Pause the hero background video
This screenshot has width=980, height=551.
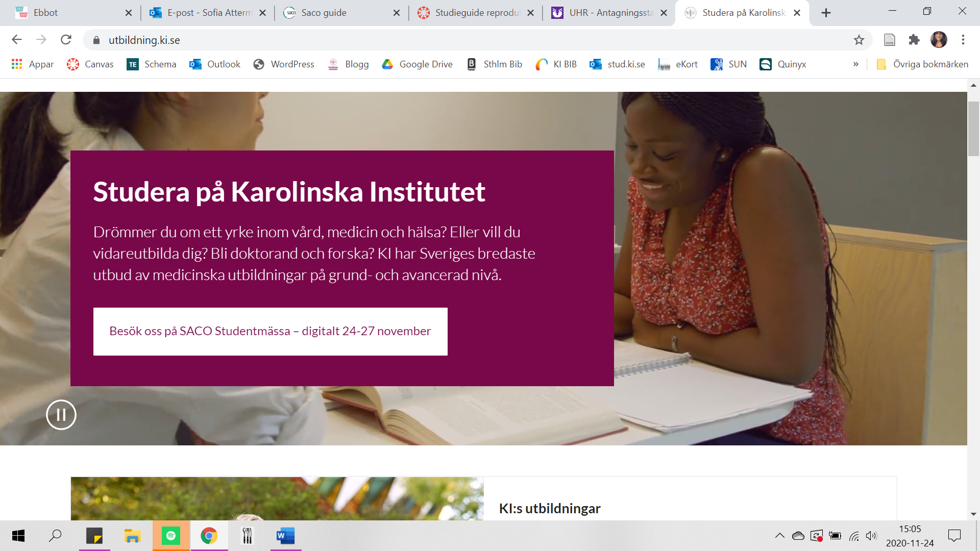point(61,415)
